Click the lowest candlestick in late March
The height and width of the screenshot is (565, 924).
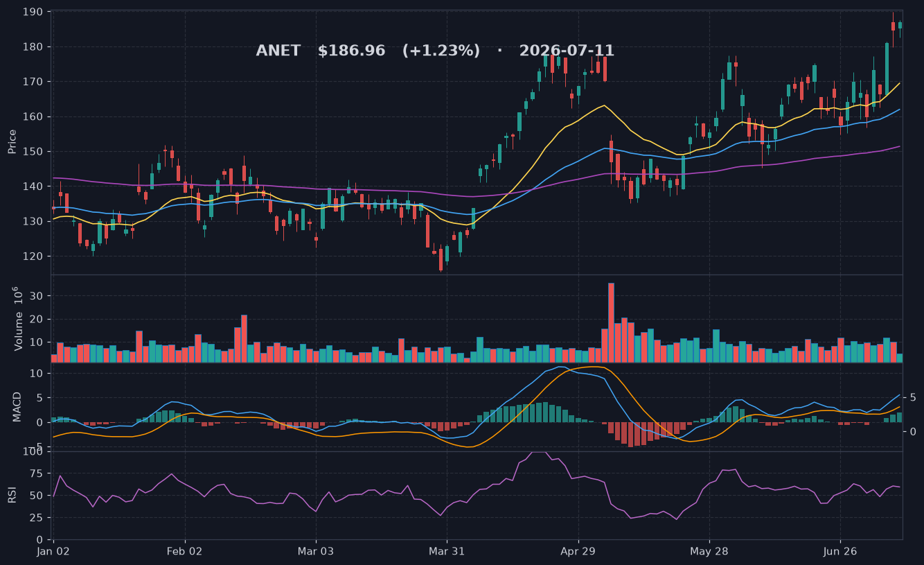click(x=441, y=259)
